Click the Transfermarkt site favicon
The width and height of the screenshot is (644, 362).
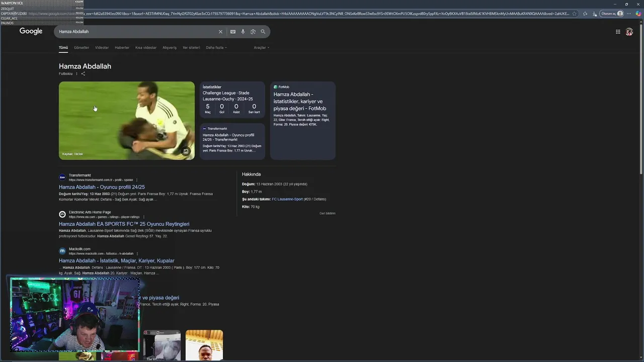pos(62,177)
